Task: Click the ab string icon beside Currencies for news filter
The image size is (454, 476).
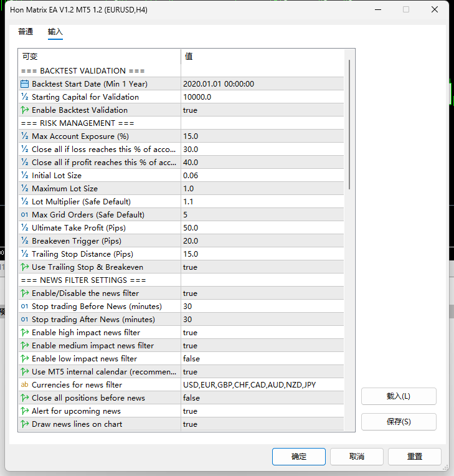Action: point(24,384)
